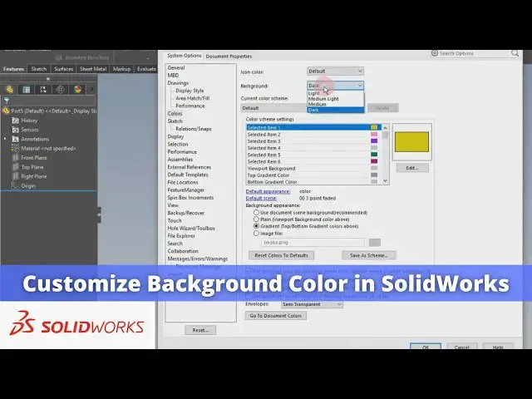Click the gear icon beside Search Options
The width and height of the screenshot is (532, 399).
(x=434, y=53)
